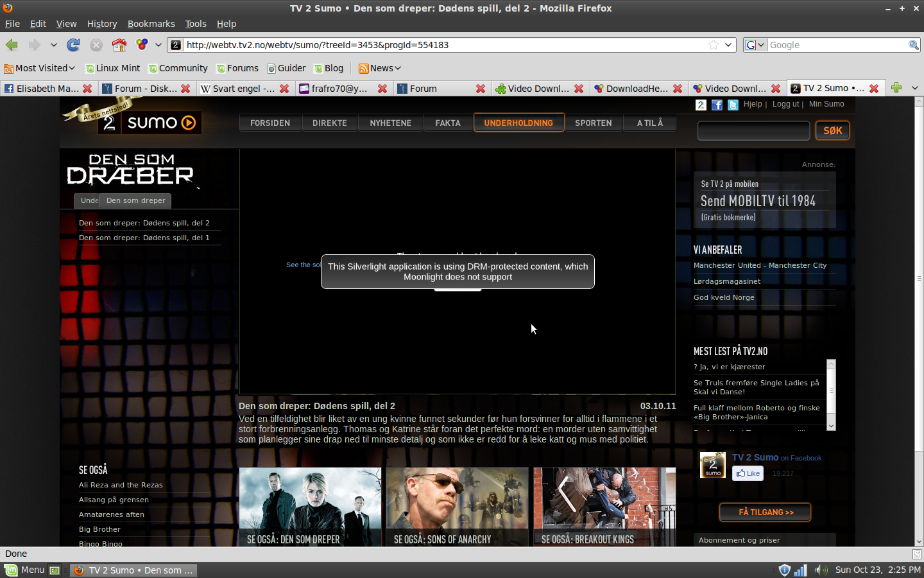Image resolution: width=924 pixels, height=578 pixels.
Task: Go back with the green arrow
Action: pos(12,45)
